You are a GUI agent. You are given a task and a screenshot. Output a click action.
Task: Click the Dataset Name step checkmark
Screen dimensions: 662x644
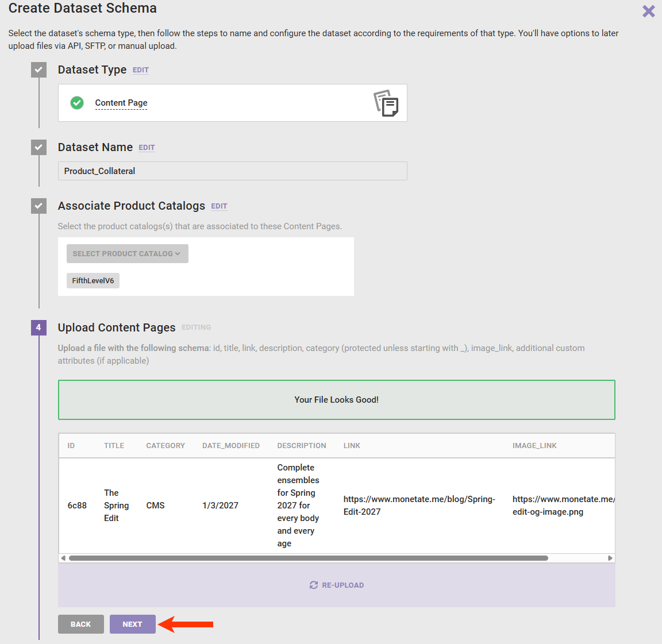(39, 148)
